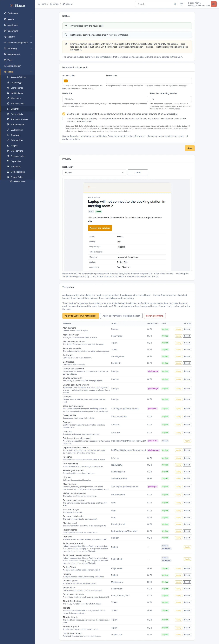Viewport: 219px width, 644px height.
Task: Click the Save button
Action: tap(190, 148)
